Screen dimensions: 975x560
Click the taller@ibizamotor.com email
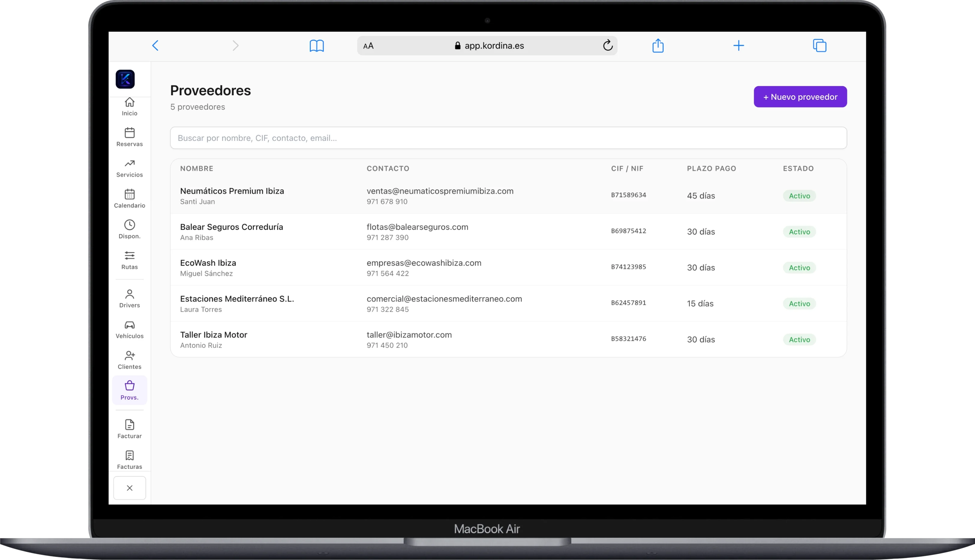coord(409,335)
